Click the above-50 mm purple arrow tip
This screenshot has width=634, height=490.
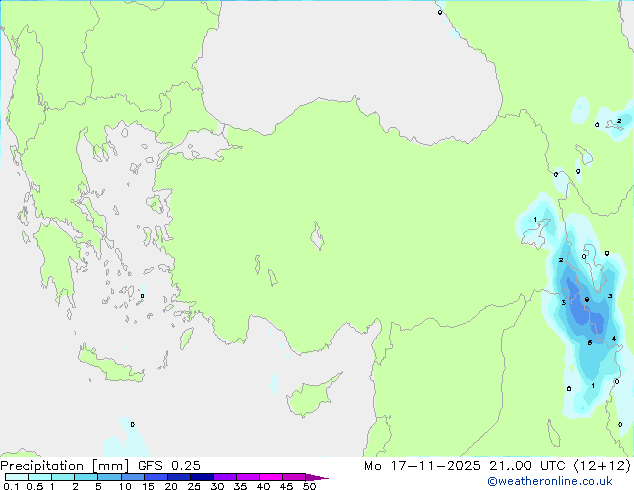tap(317, 477)
